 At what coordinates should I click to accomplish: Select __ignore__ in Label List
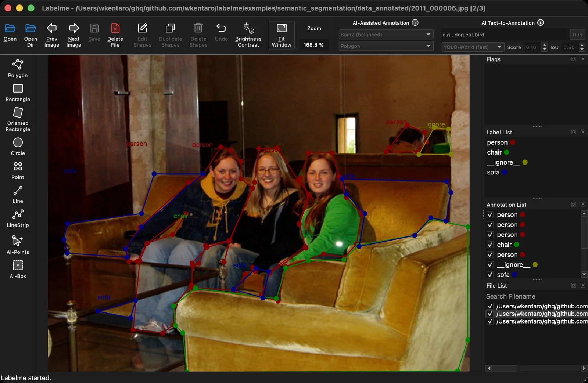click(x=503, y=162)
